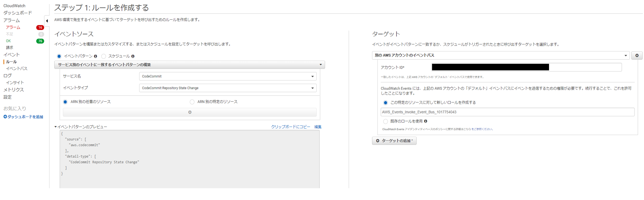Select 既存のロールを使用 radio button

385,121
